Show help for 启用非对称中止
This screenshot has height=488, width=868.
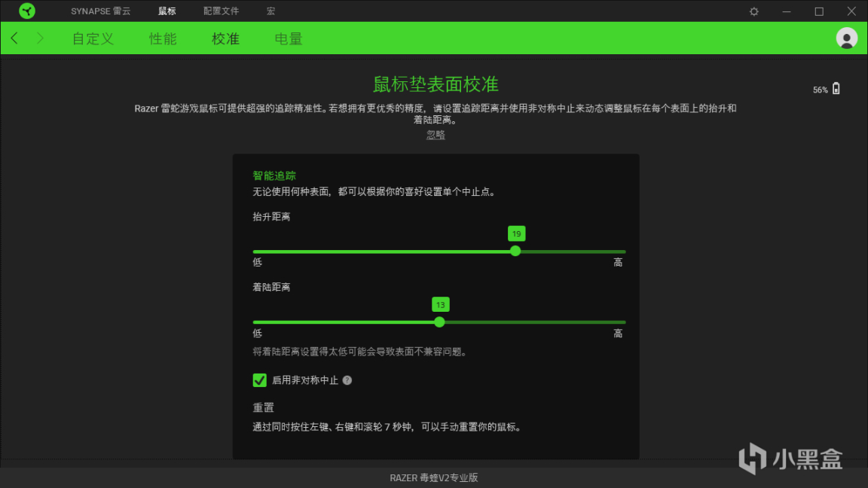pos(347,380)
